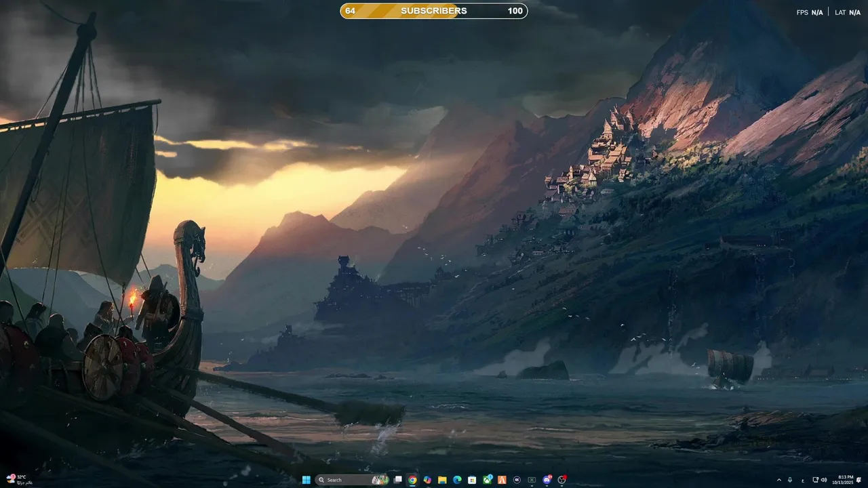Open Microsoft Store from the taskbar
868x488 pixels.
(472, 480)
